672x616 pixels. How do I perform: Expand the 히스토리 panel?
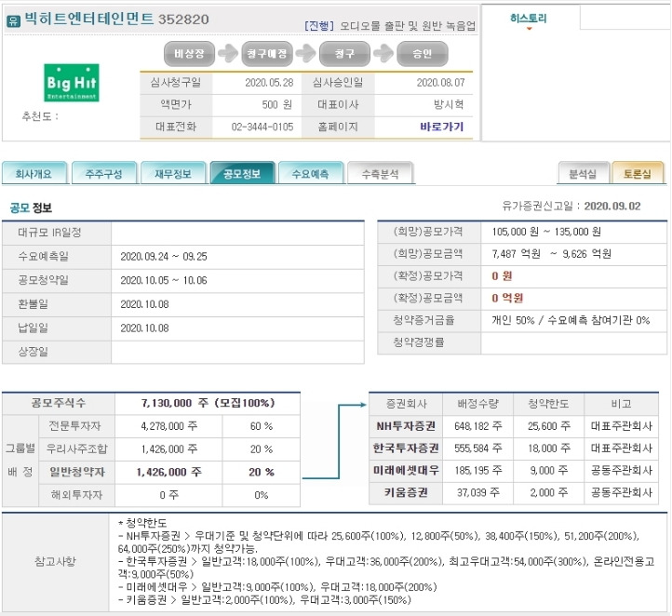(x=529, y=20)
